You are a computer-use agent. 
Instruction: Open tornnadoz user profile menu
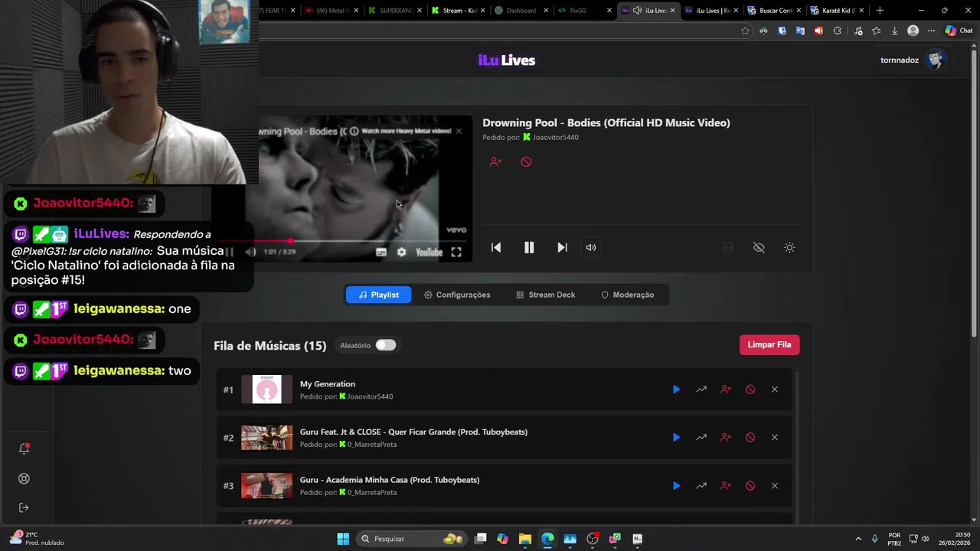click(x=913, y=60)
